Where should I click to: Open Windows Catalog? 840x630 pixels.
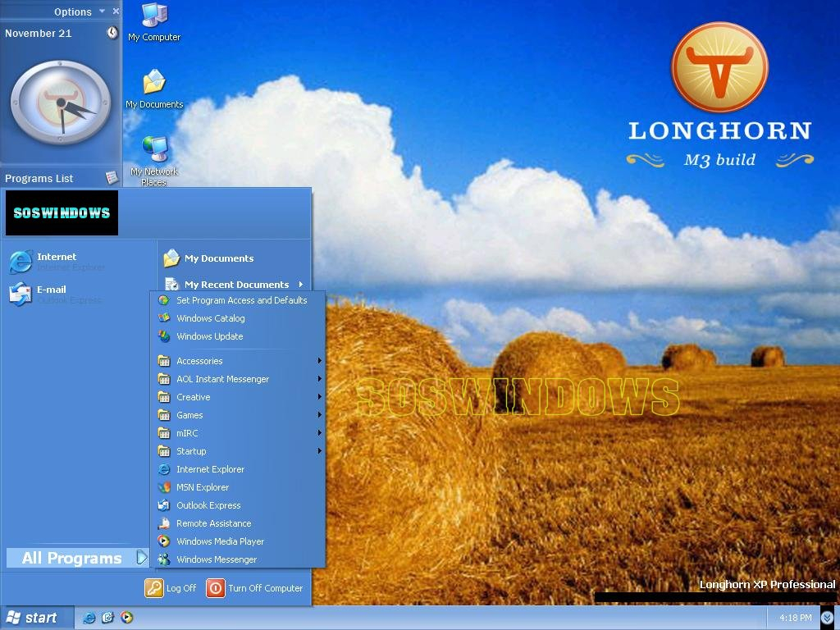238,318
